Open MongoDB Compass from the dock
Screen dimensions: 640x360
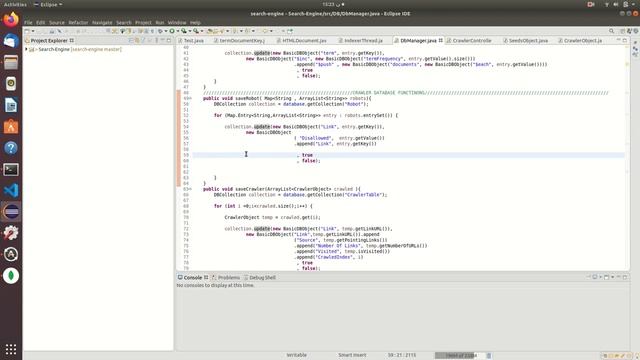pyautogui.click(x=11, y=276)
